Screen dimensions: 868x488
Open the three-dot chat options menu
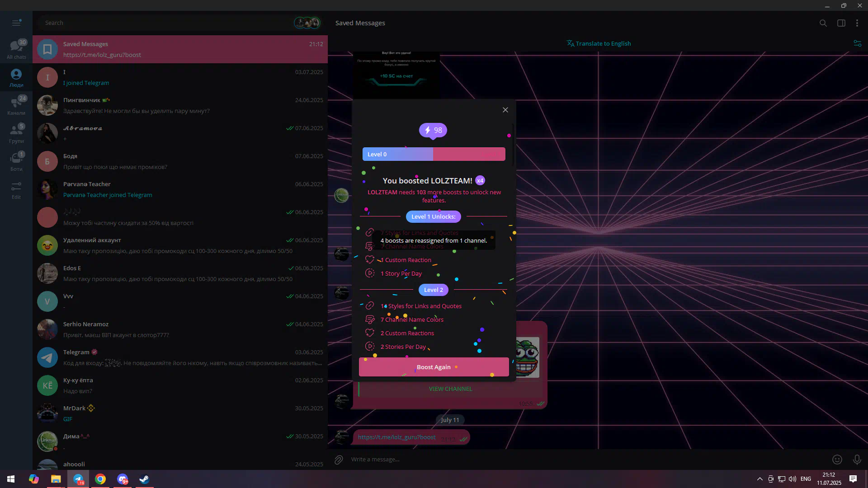click(857, 23)
